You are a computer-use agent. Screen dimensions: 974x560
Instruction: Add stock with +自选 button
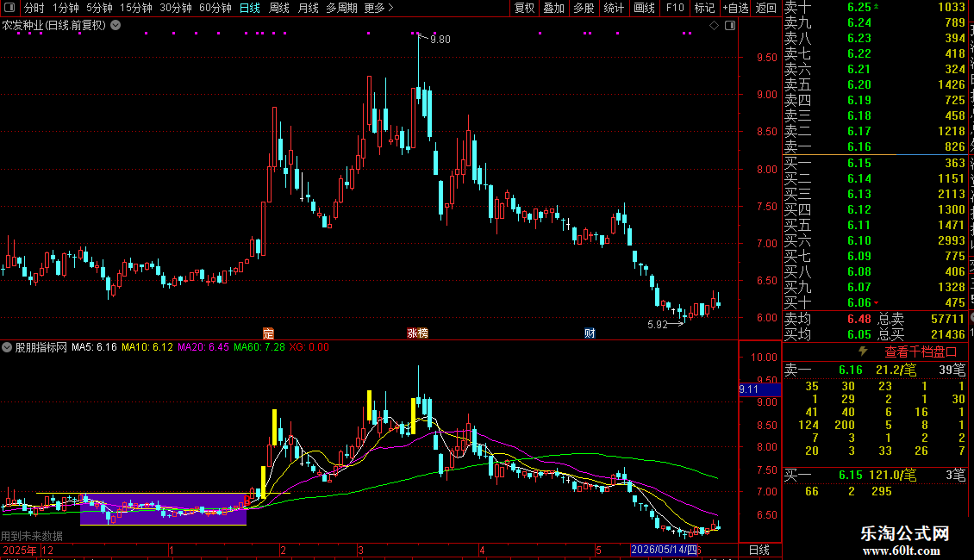tap(735, 8)
